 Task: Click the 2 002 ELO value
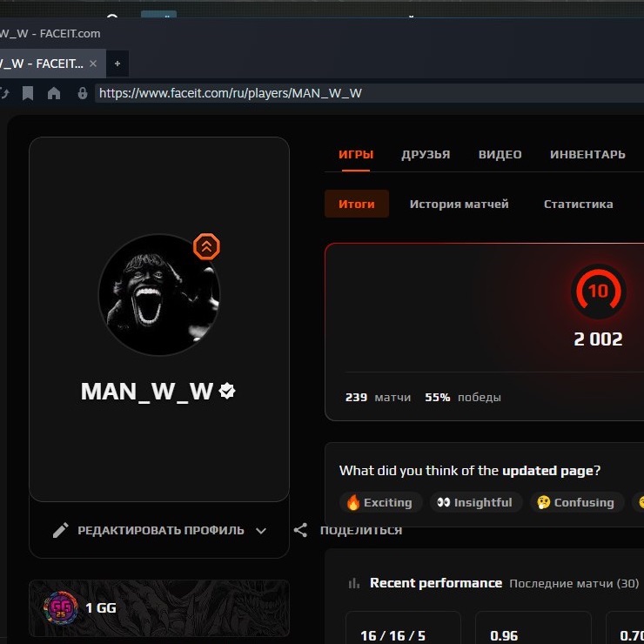click(598, 339)
